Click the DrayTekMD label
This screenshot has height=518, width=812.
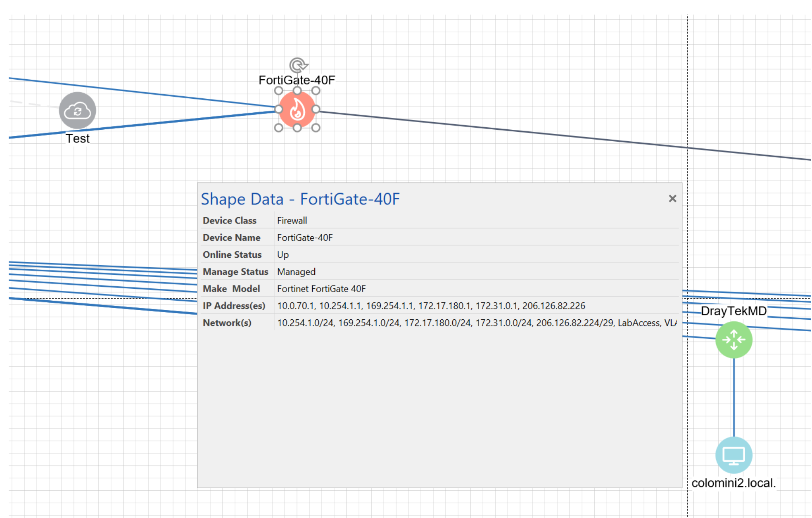point(734,311)
